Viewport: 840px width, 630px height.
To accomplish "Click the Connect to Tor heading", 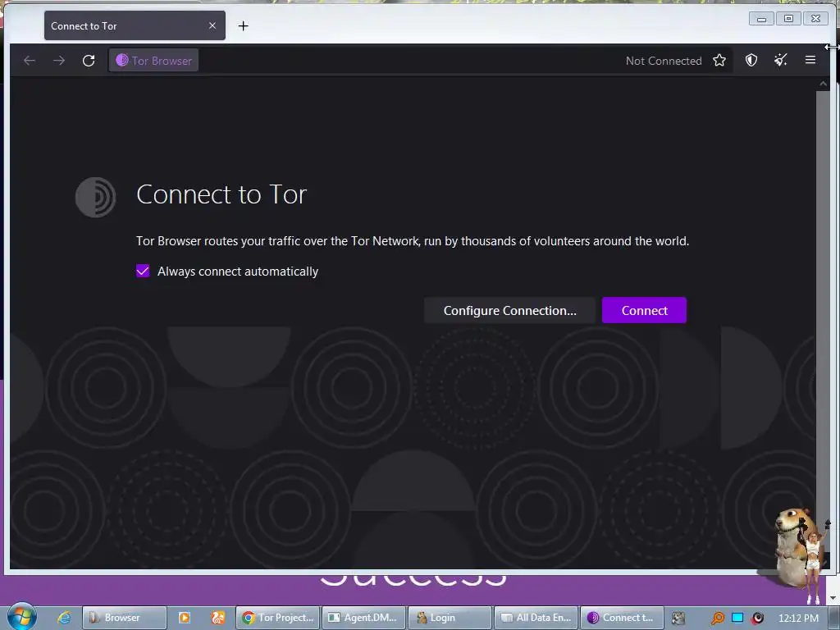I will pos(221,194).
